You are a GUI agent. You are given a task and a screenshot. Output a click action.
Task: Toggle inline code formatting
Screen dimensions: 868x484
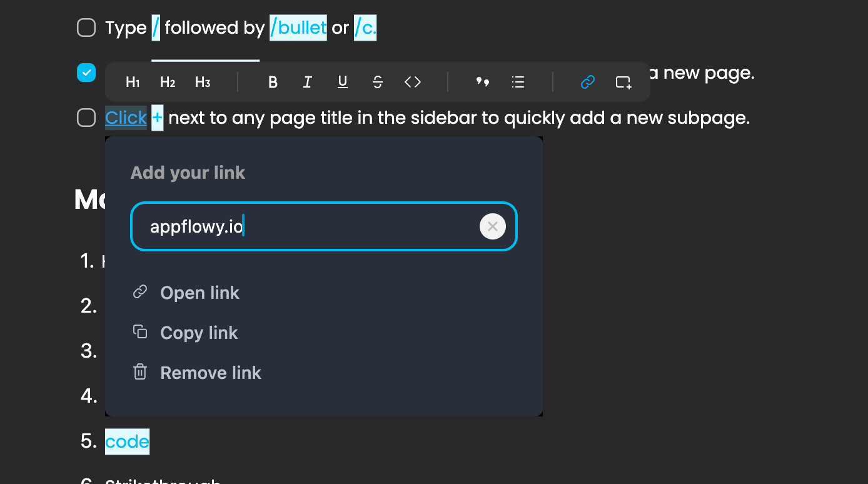pyautogui.click(x=412, y=82)
